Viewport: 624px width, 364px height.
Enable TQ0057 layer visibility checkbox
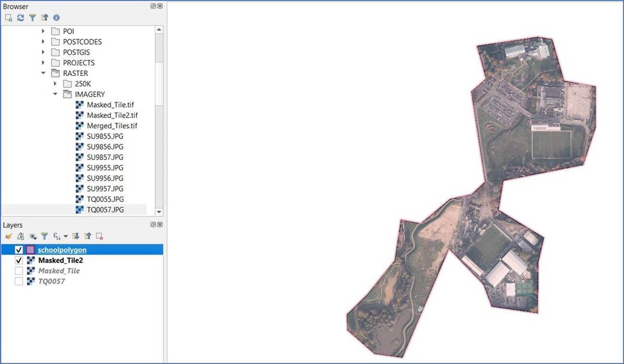(19, 281)
